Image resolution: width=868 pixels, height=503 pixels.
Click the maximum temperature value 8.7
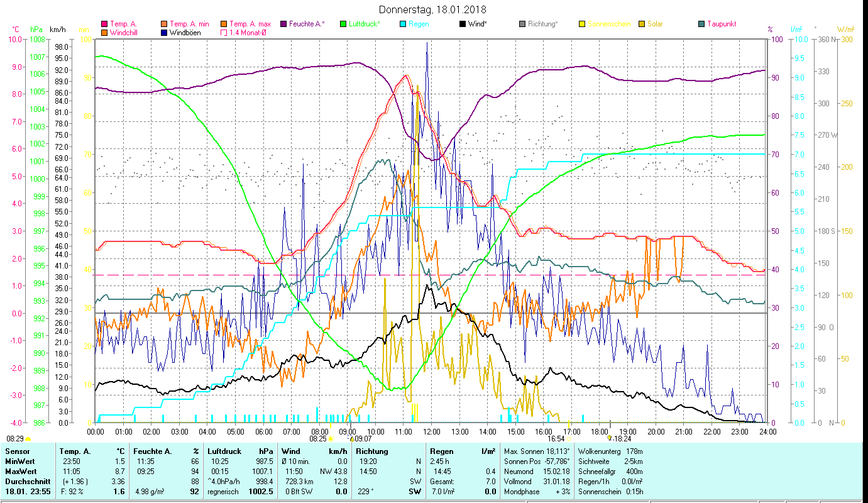tap(119, 471)
